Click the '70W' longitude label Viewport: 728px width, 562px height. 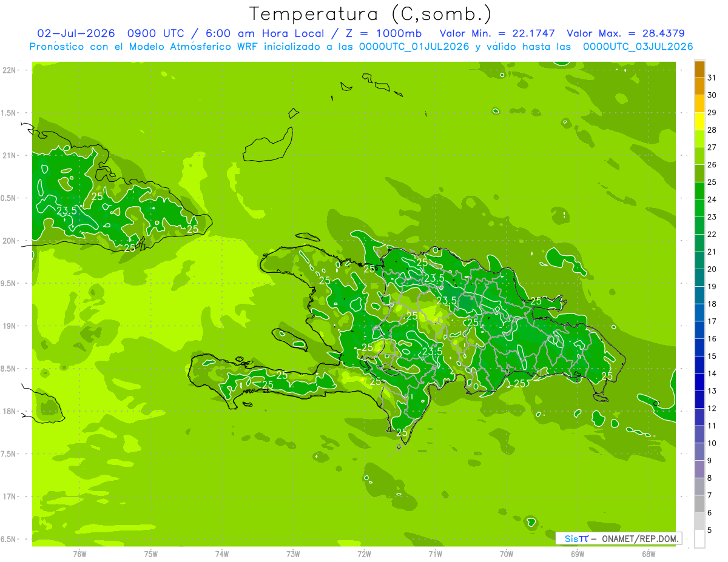click(507, 554)
